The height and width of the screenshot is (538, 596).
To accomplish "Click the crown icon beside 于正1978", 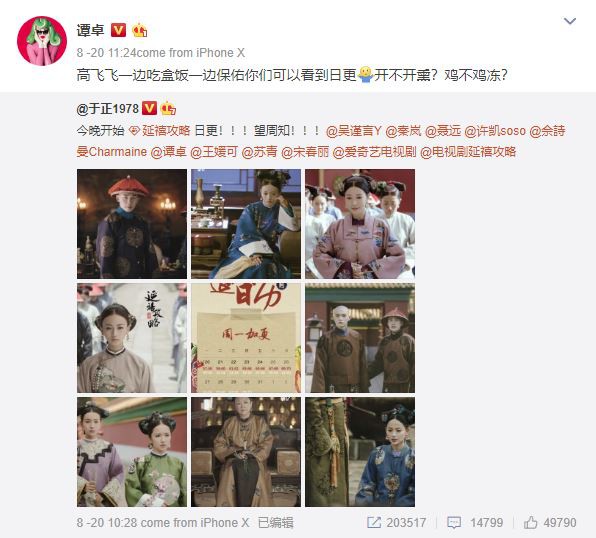I will pyautogui.click(x=168, y=109).
